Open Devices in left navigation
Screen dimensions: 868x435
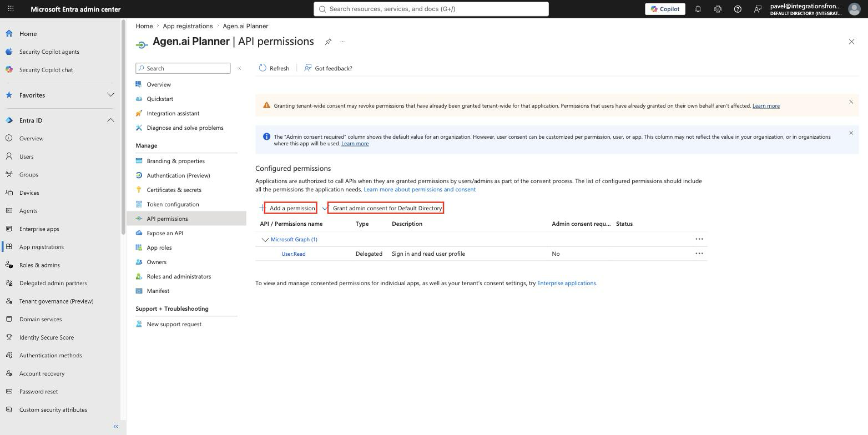(x=29, y=193)
